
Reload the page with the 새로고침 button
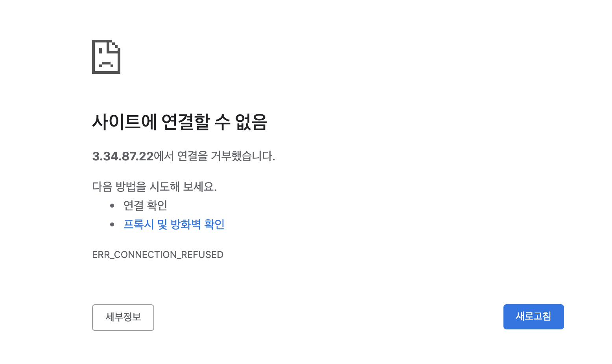[x=533, y=317]
